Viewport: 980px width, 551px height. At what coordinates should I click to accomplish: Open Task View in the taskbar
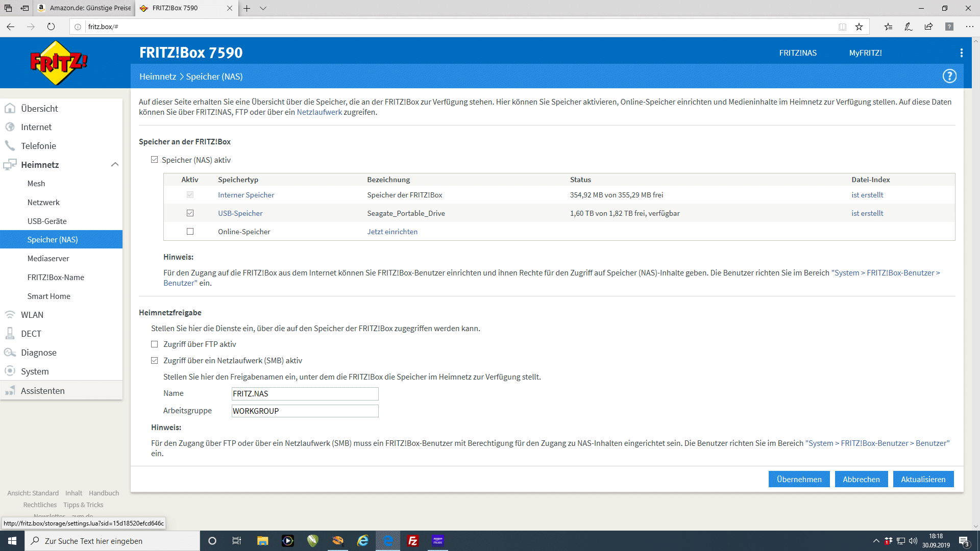(x=237, y=541)
